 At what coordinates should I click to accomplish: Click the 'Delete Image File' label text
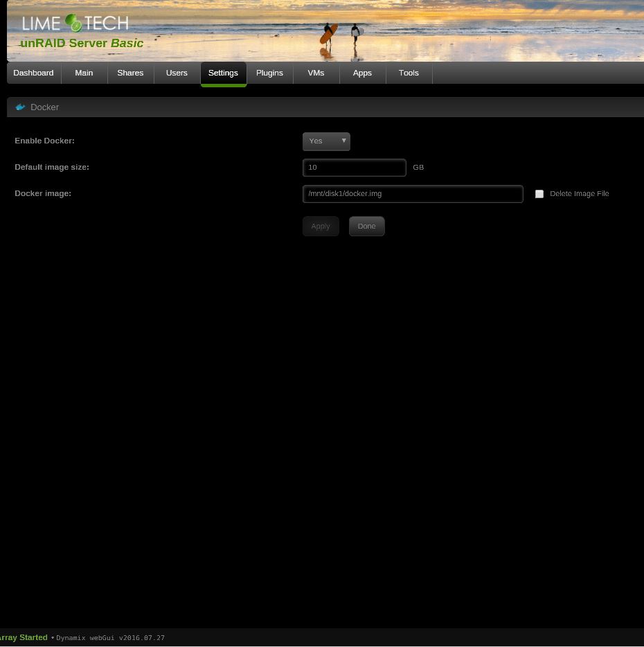tap(579, 193)
